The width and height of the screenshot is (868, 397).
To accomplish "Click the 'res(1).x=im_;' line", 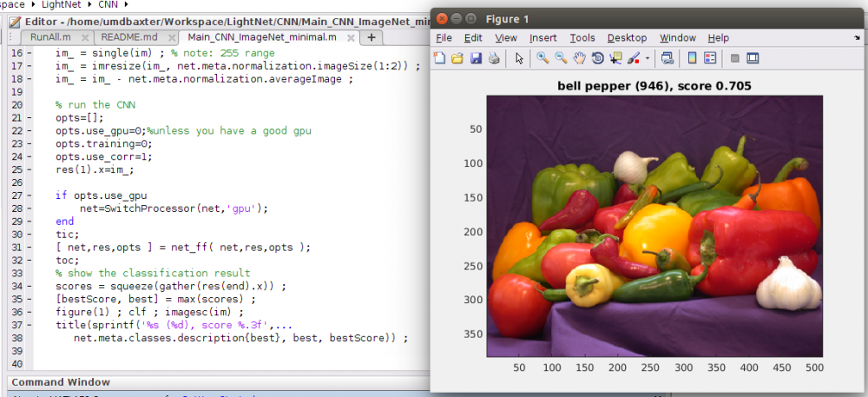I will click(95, 169).
